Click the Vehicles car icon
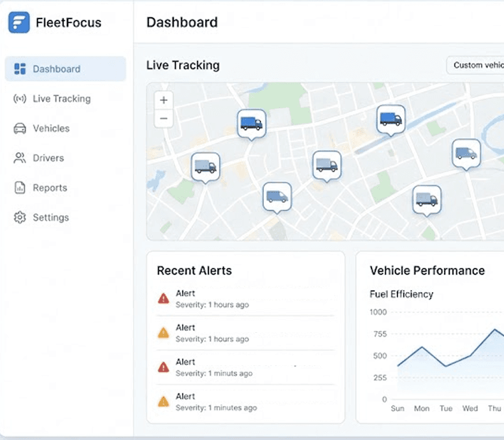Screen dimensions: 504x440 click(20, 129)
